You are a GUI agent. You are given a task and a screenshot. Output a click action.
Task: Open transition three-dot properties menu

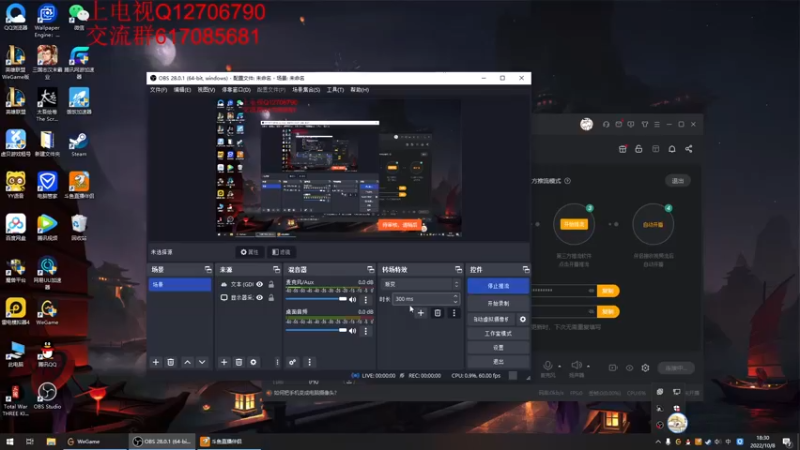454,313
